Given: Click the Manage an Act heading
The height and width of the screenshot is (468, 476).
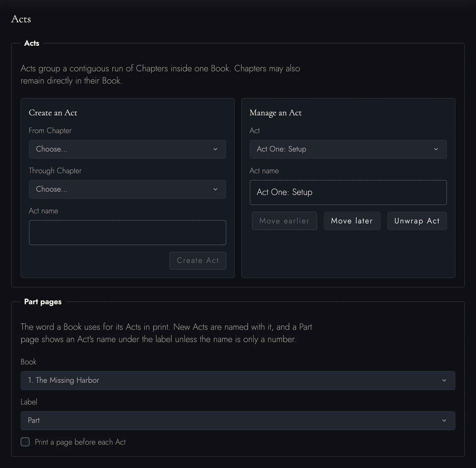Looking at the screenshot, I should coord(275,113).
